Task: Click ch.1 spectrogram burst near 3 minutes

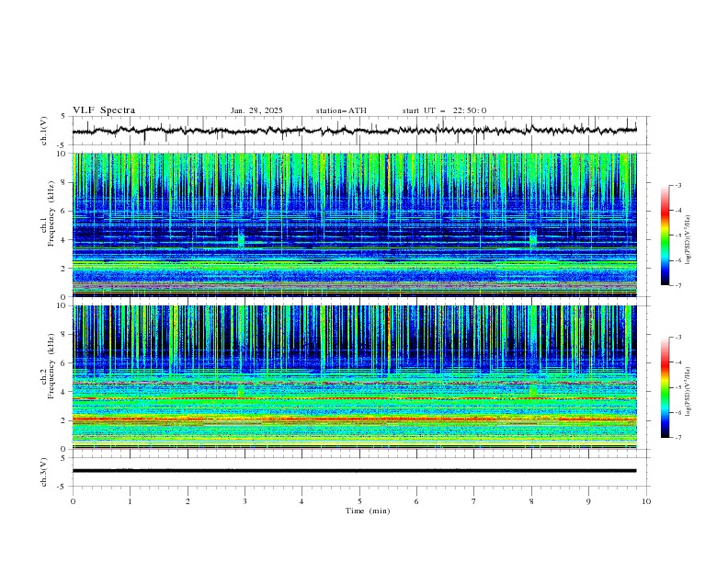Action: 241,238
